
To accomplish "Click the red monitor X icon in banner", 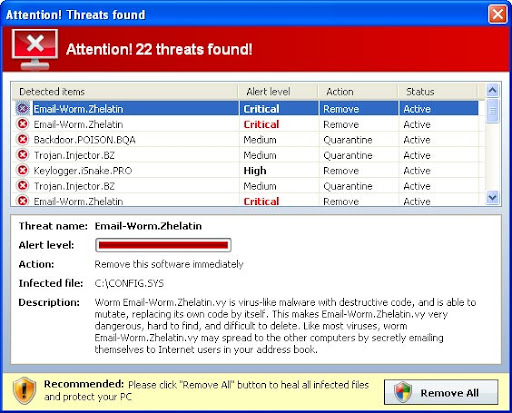I will tap(35, 49).
